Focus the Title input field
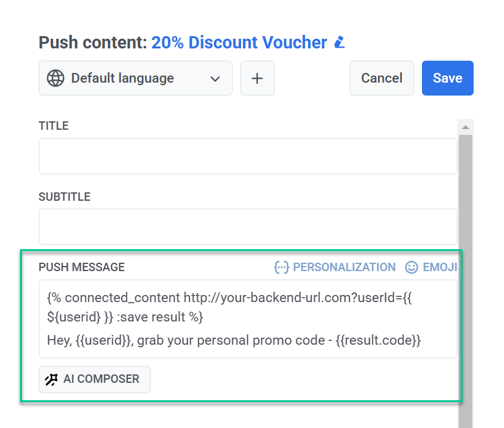Viewport: 504px width, 428px height. [x=248, y=156]
